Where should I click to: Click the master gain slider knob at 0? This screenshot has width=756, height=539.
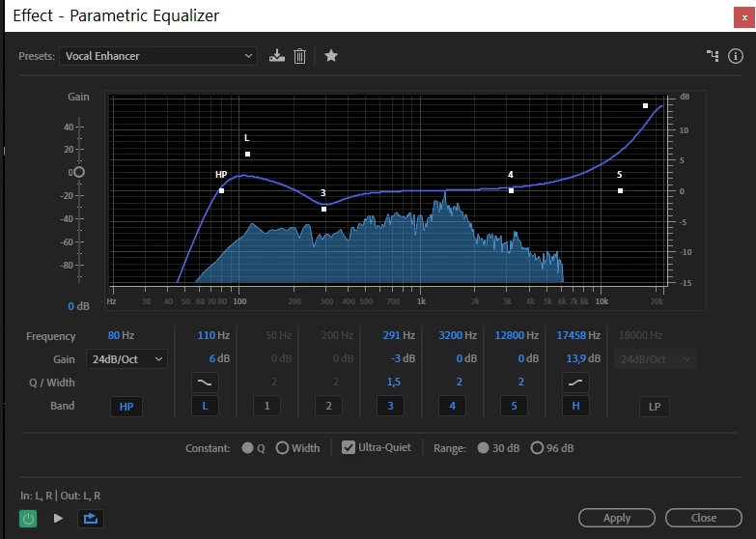pos(79,172)
